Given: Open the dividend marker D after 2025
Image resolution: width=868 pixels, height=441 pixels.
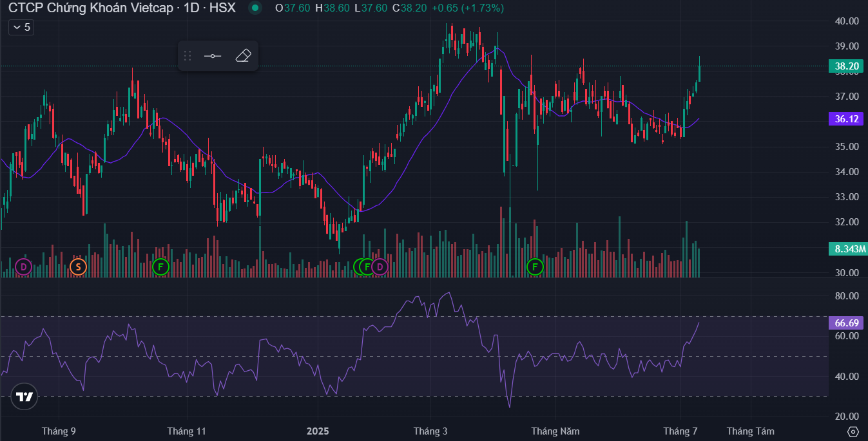Looking at the screenshot, I should (x=380, y=267).
